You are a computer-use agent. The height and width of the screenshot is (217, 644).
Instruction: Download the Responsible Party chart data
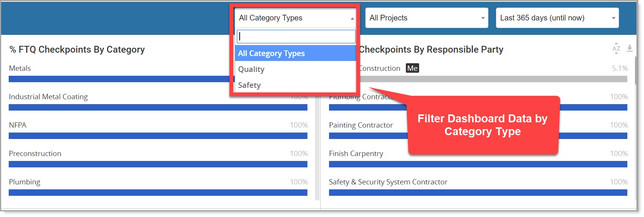[x=630, y=48]
